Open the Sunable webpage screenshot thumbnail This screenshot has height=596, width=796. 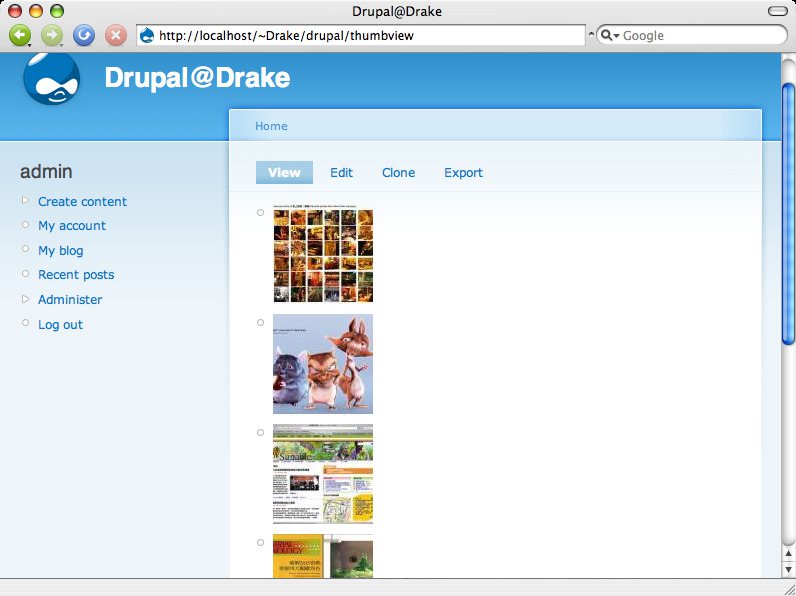pos(323,474)
